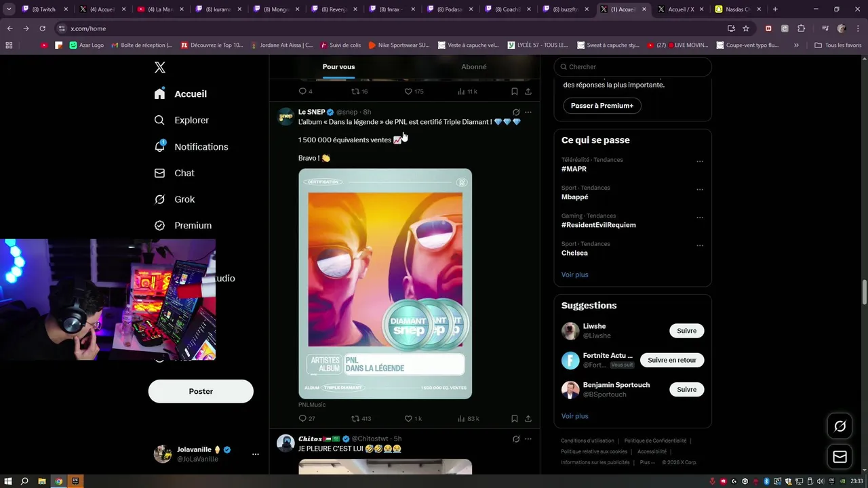Open Tous les favoris bookmarks folder
868x488 pixels.
(837, 45)
